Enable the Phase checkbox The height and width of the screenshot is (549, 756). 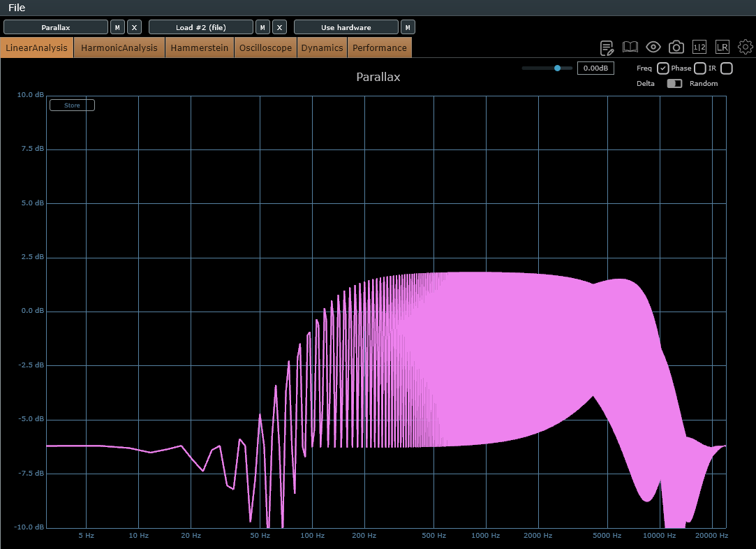(700, 68)
